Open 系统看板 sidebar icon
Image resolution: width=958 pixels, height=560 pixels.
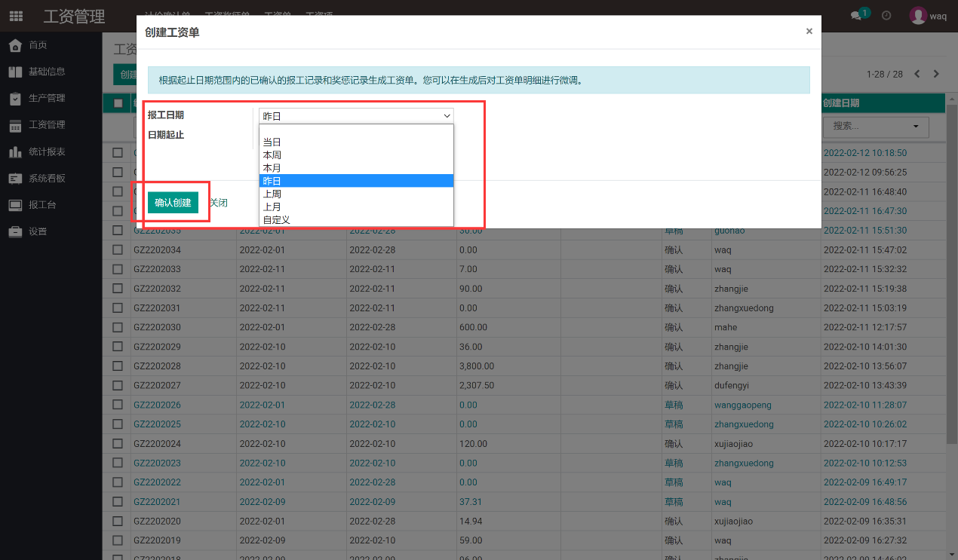[15, 179]
